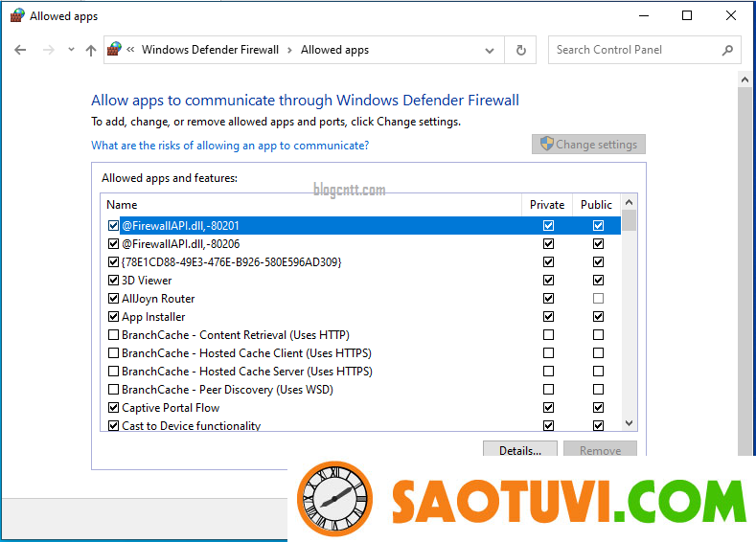This screenshot has width=756, height=542.
Task: Toggle Private for @FirewallAPI.dll,-80201
Action: click(x=548, y=225)
